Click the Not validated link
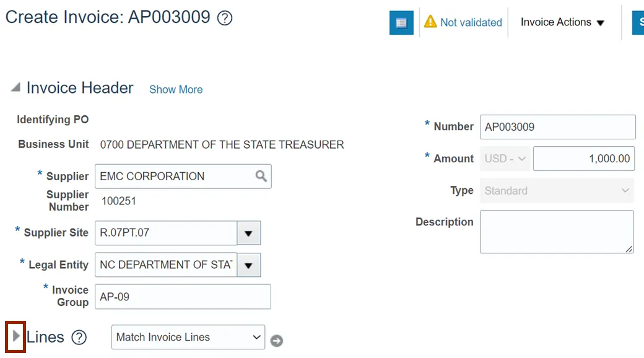Image resolution: width=644 pixels, height=358 pixels. (x=471, y=22)
